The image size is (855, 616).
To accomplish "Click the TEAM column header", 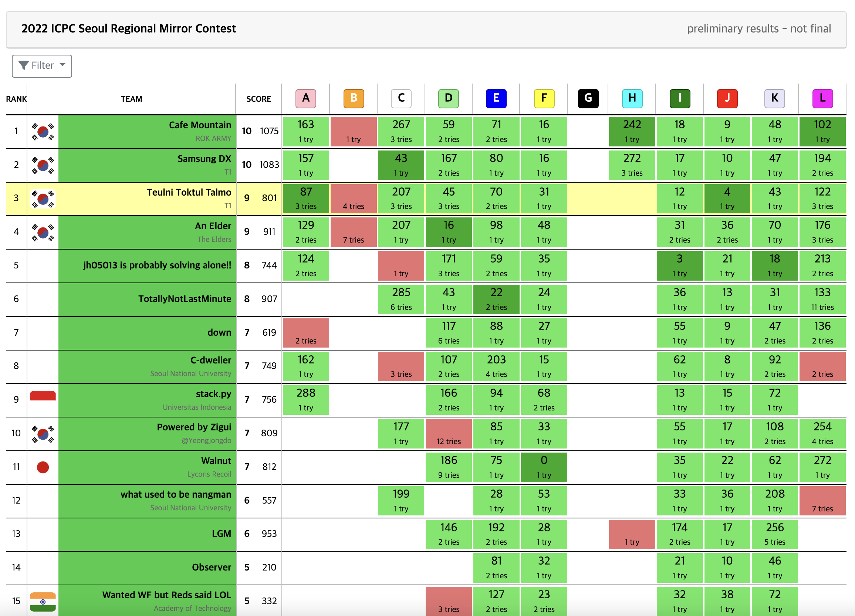I will coord(131,99).
